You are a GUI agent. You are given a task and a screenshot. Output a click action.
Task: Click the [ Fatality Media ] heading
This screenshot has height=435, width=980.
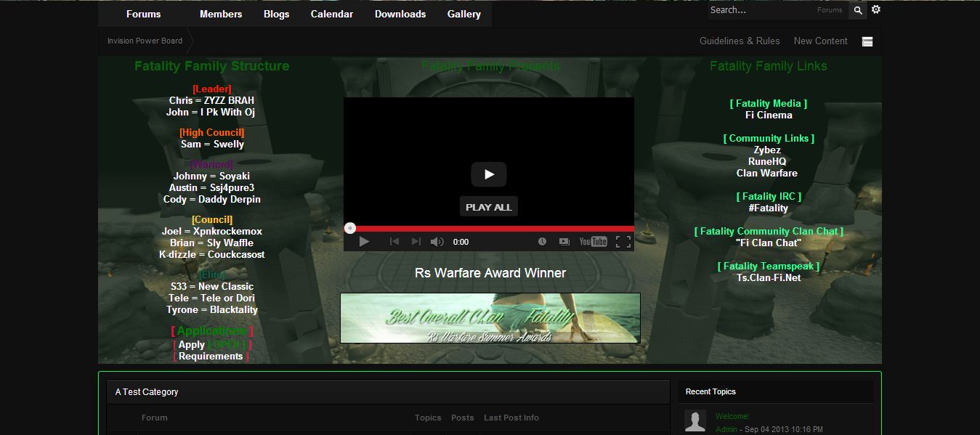coord(769,103)
